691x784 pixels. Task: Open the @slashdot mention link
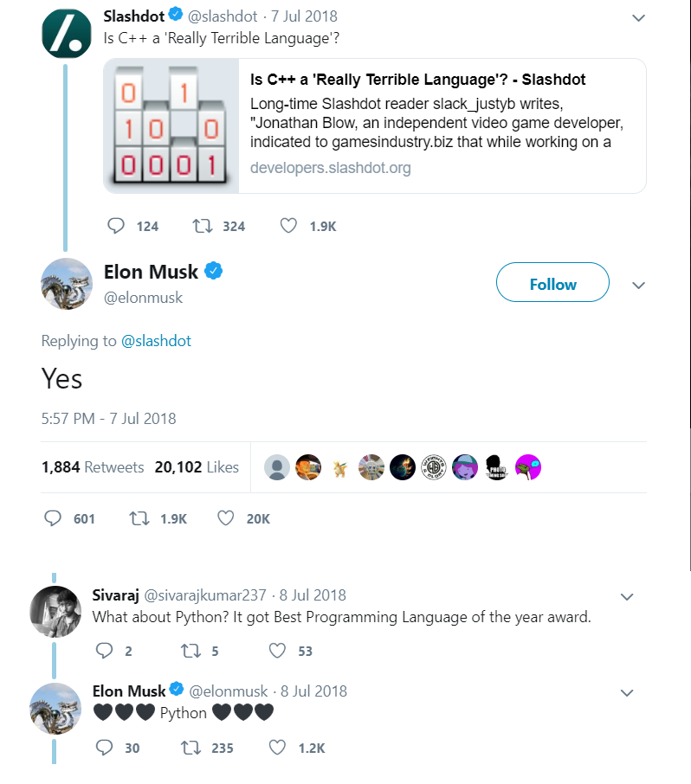pyautogui.click(x=156, y=341)
